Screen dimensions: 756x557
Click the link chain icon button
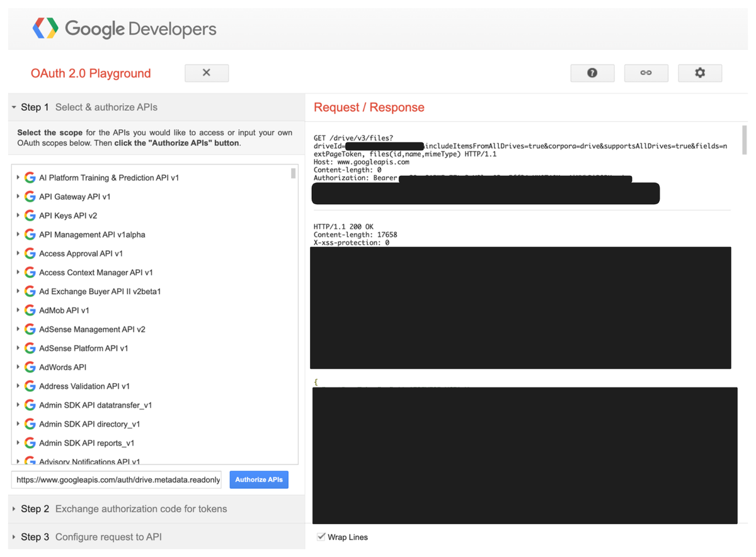point(646,73)
